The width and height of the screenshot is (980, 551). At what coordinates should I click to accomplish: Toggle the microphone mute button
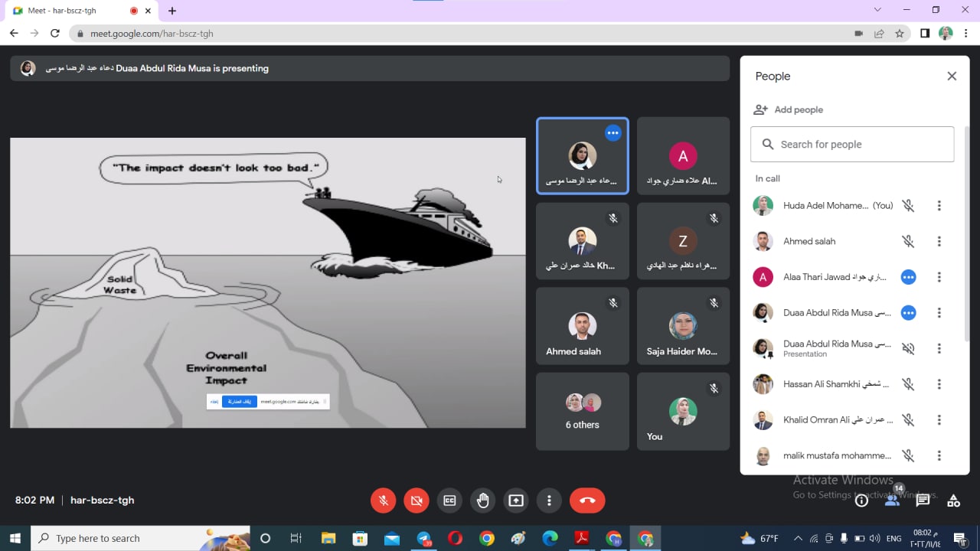384,500
